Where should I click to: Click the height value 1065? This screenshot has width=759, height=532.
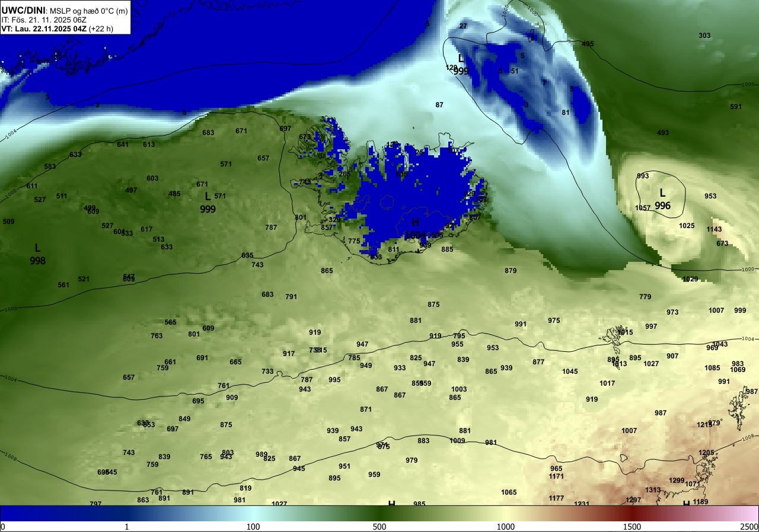click(x=509, y=492)
